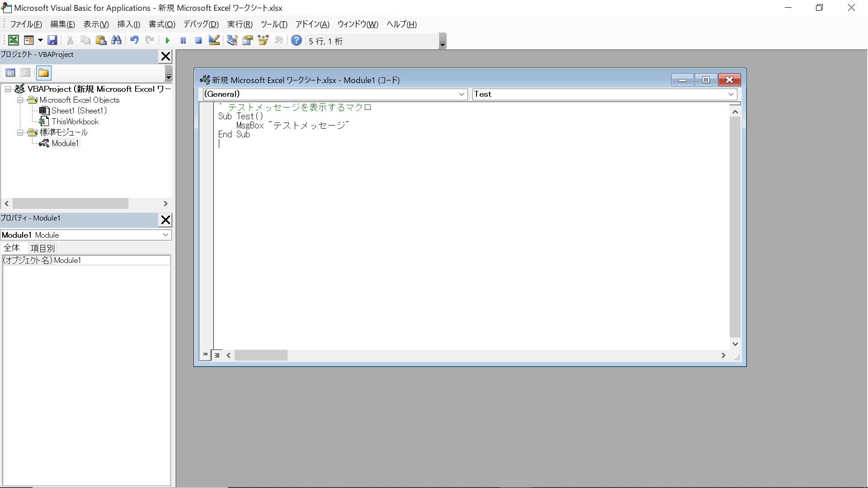Select the Toggle Folders icon in Project Explorer
This screenshot has width=868, height=488.
click(x=43, y=72)
